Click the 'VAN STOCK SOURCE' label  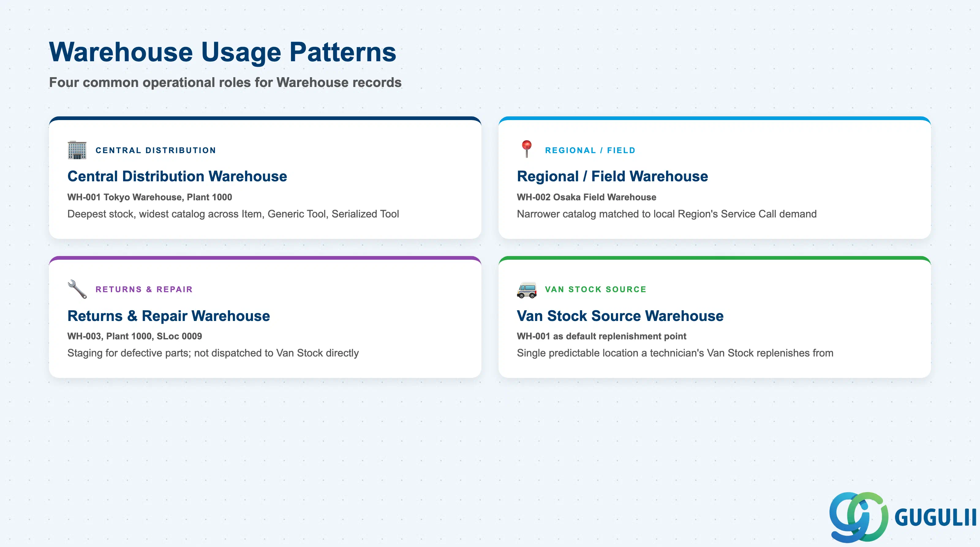tap(595, 289)
